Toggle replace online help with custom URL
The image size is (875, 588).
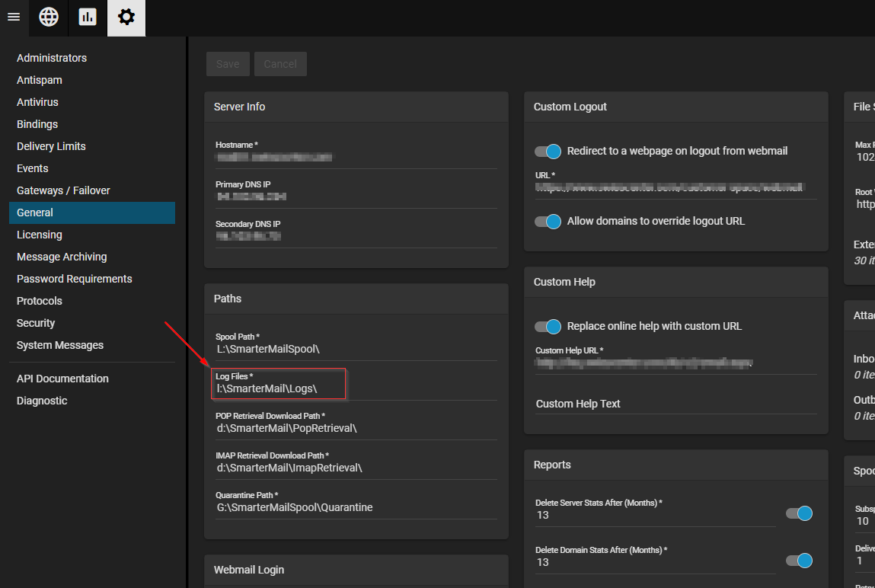click(x=548, y=327)
